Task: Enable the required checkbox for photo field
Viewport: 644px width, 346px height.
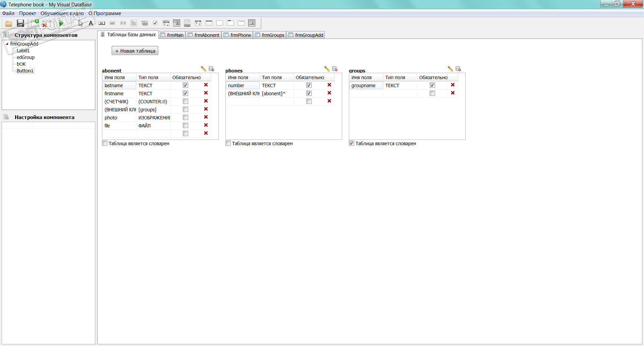Action: [x=185, y=117]
